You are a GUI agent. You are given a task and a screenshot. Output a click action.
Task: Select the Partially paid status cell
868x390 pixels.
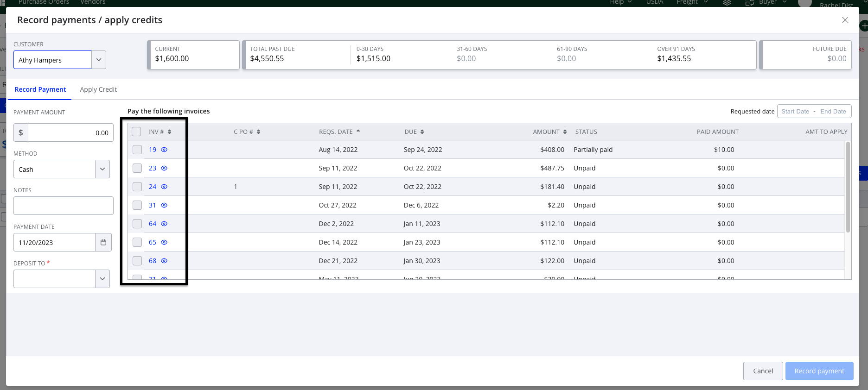(593, 150)
